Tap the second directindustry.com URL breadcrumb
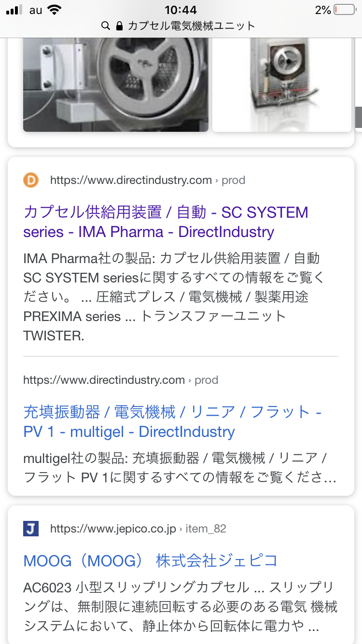Viewport: 362px width, 644px height. coord(120,380)
